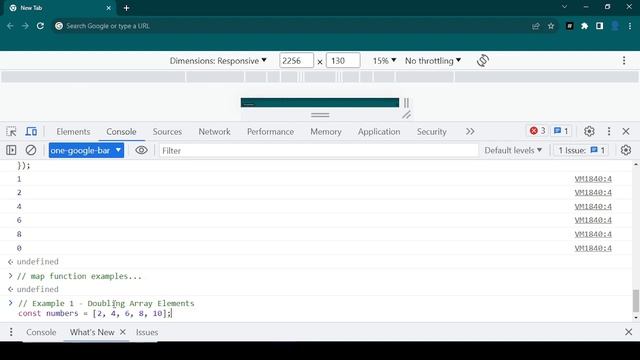Open console settings gear
640x360 pixels.
[626, 150]
